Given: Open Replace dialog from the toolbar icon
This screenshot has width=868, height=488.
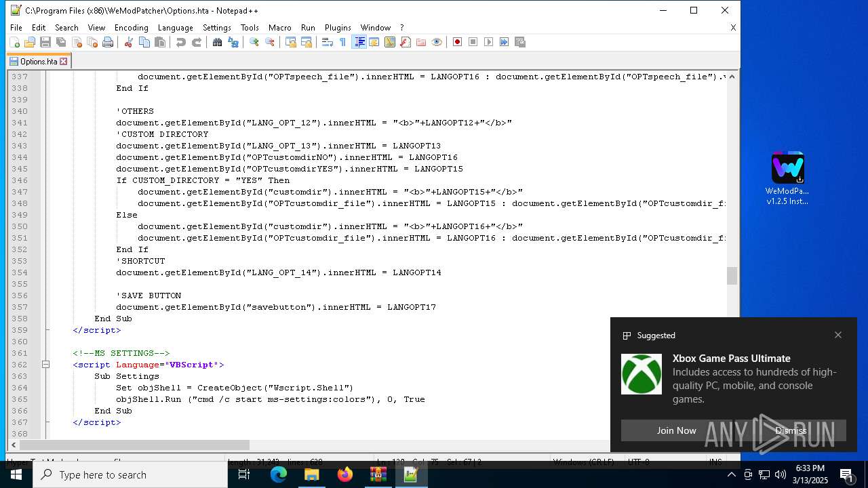Looking at the screenshot, I should pyautogui.click(x=233, y=42).
